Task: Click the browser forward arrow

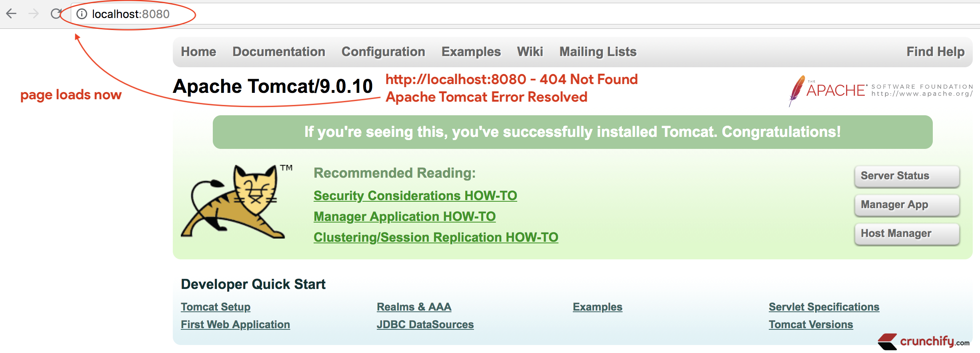Action: [x=34, y=14]
